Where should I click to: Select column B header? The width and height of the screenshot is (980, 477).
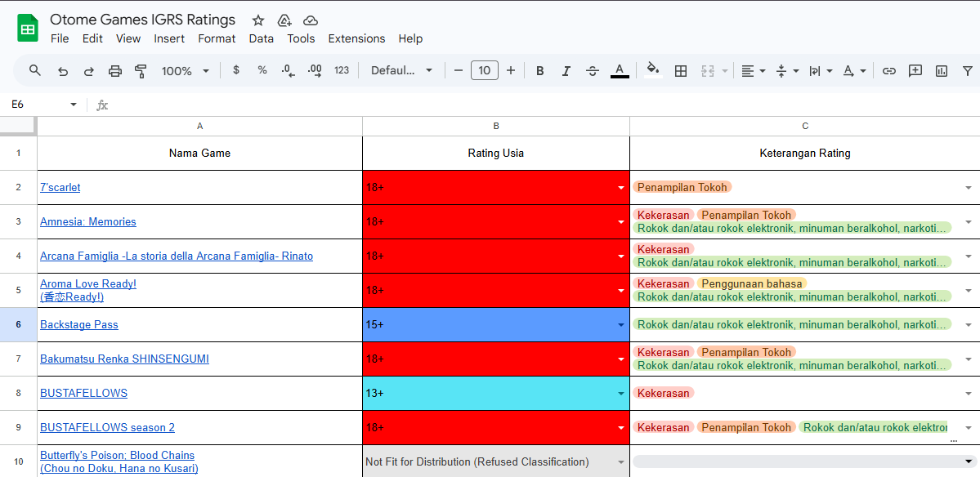[496, 126]
